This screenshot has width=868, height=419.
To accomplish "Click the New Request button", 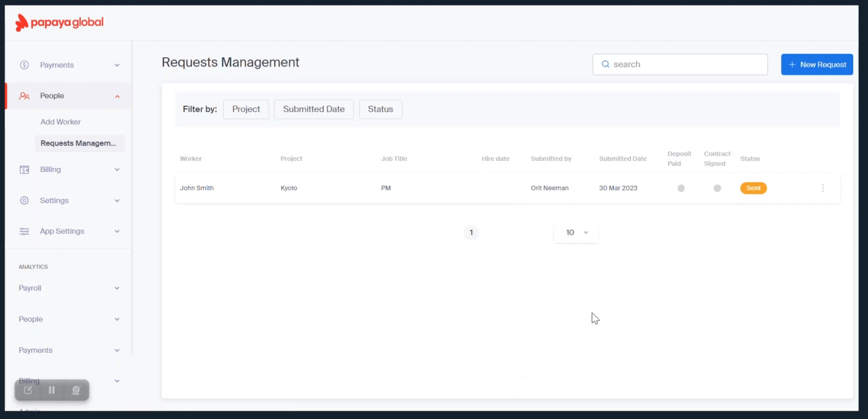I will click(x=817, y=64).
